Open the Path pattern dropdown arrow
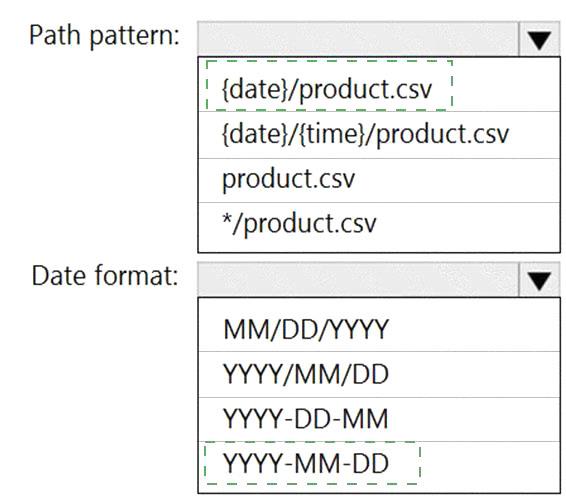Screen dimensions: 566x497 (539, 39)
